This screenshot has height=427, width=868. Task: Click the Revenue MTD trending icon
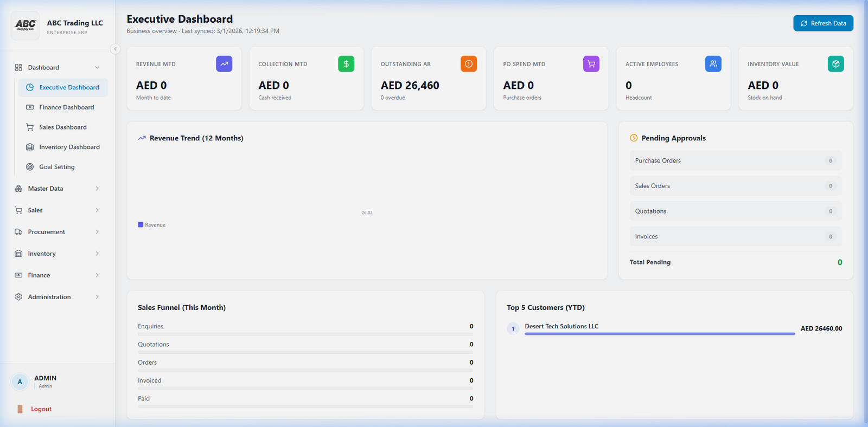point(224,64)
